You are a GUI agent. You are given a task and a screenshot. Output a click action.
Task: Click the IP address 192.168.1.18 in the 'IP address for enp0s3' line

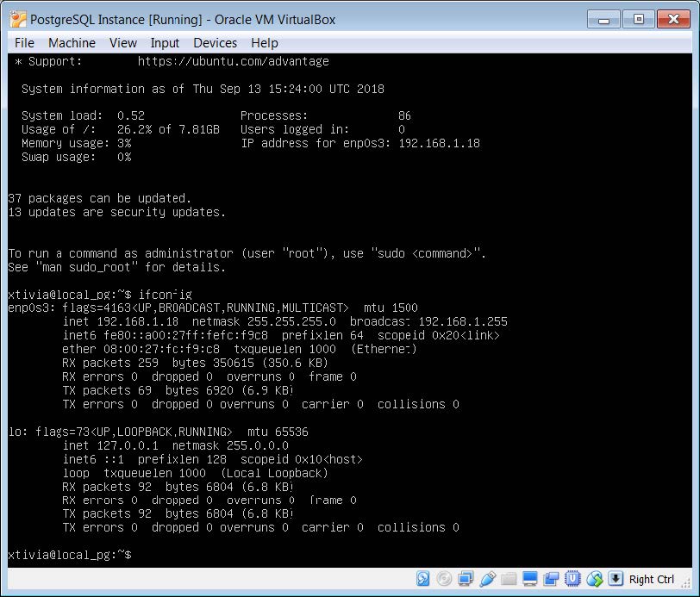coord(440,143)
